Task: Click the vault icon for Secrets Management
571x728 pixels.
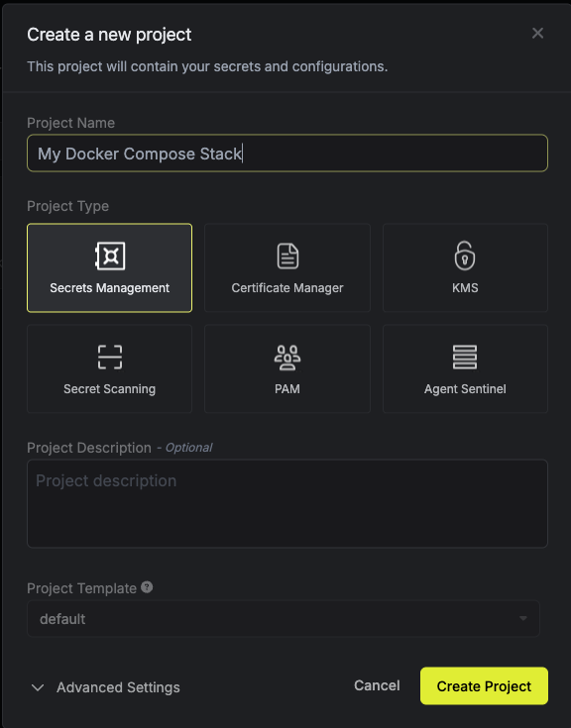Action: (110, 256)
